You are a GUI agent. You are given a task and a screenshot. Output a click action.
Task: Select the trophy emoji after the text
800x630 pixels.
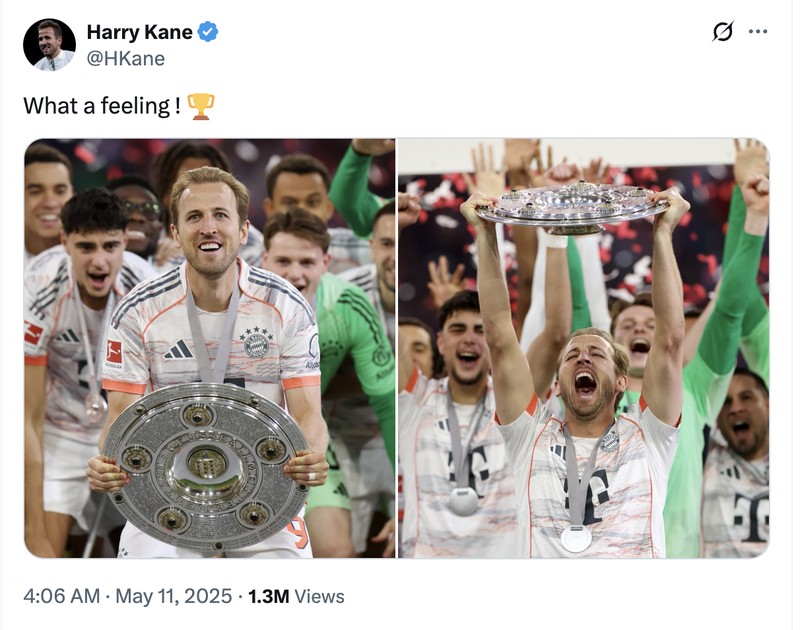[x=202, y=103]
